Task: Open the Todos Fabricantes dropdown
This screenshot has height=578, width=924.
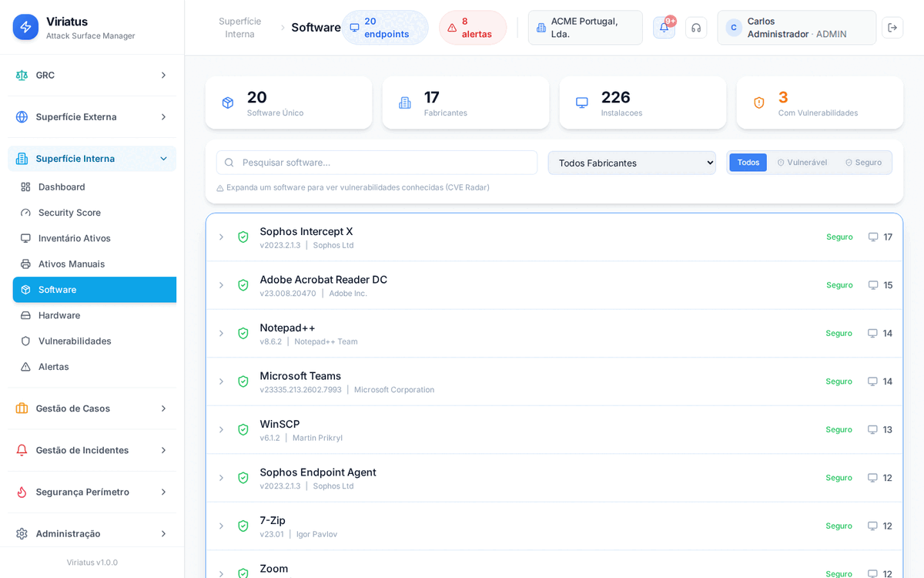Action: click(631, 163)
